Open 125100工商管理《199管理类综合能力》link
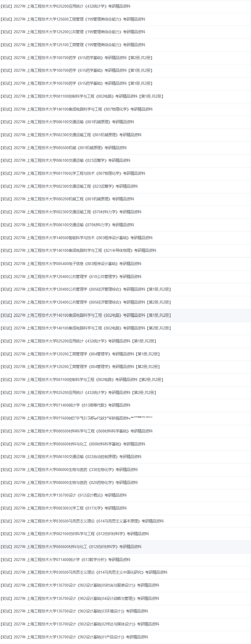This screenshot has height=644, width=251. click(73, 45)
